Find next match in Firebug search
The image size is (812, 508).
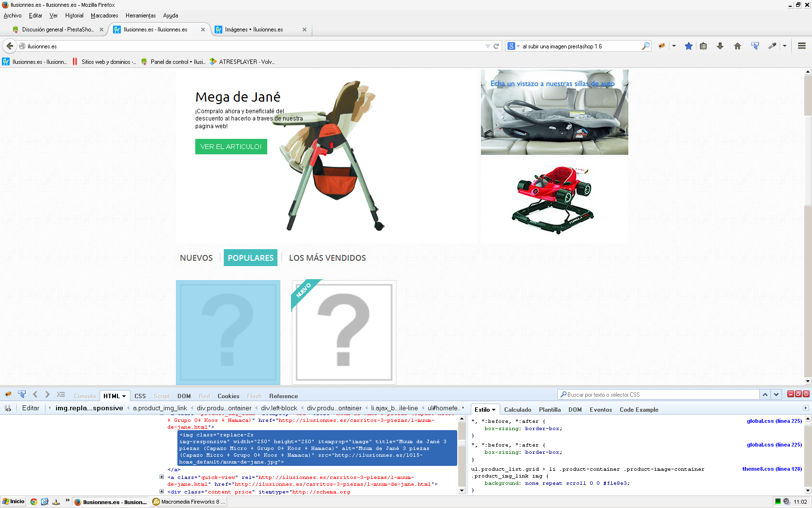pos(776,395)
